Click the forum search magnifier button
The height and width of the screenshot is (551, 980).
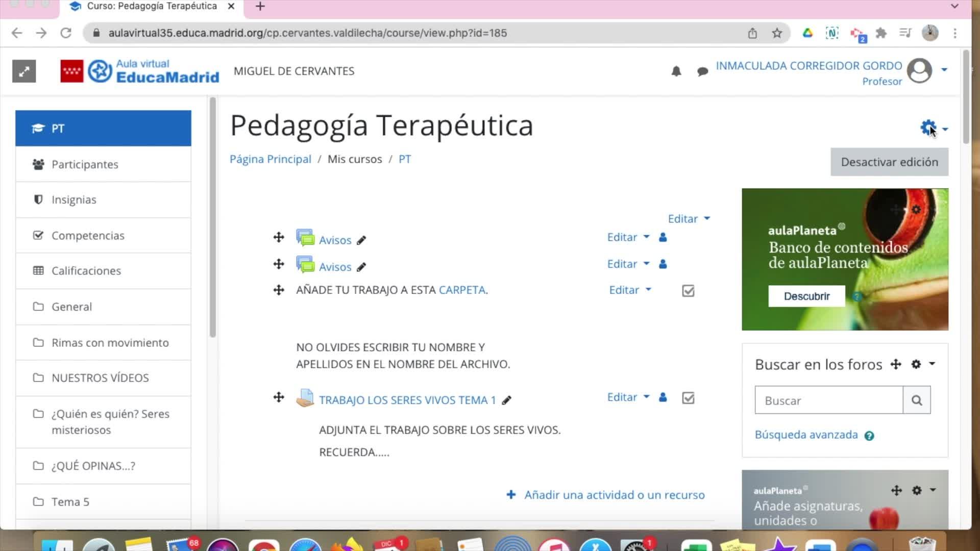[x=917, y=400]
